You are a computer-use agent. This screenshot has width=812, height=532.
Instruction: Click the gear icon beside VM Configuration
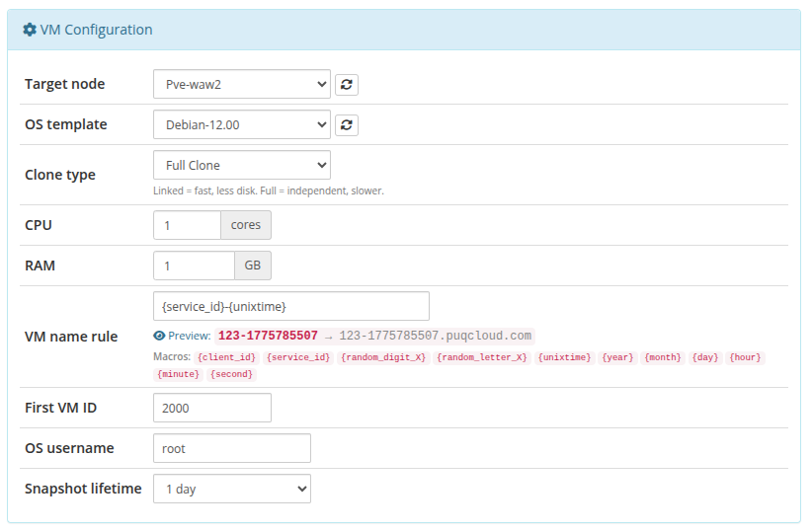coord(30,30)
